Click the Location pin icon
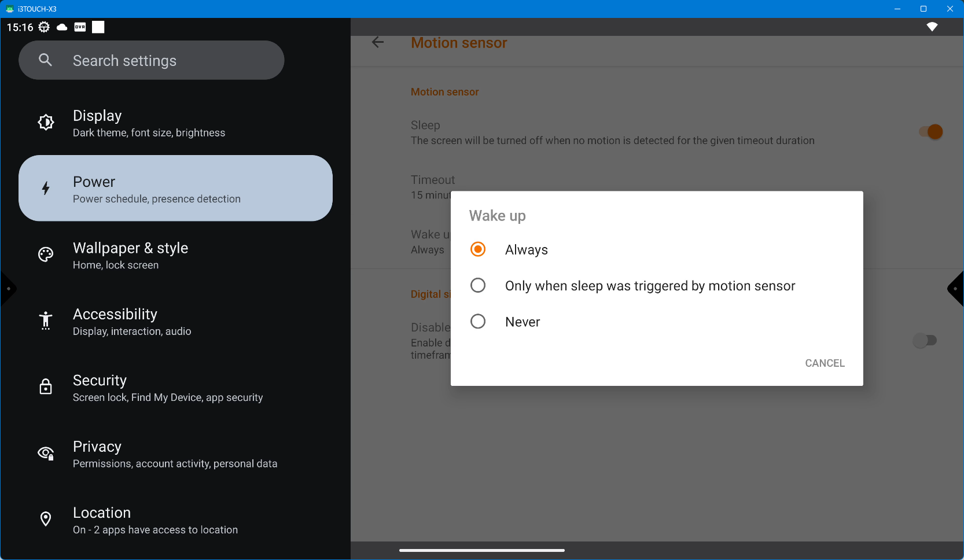 [46, 520]
